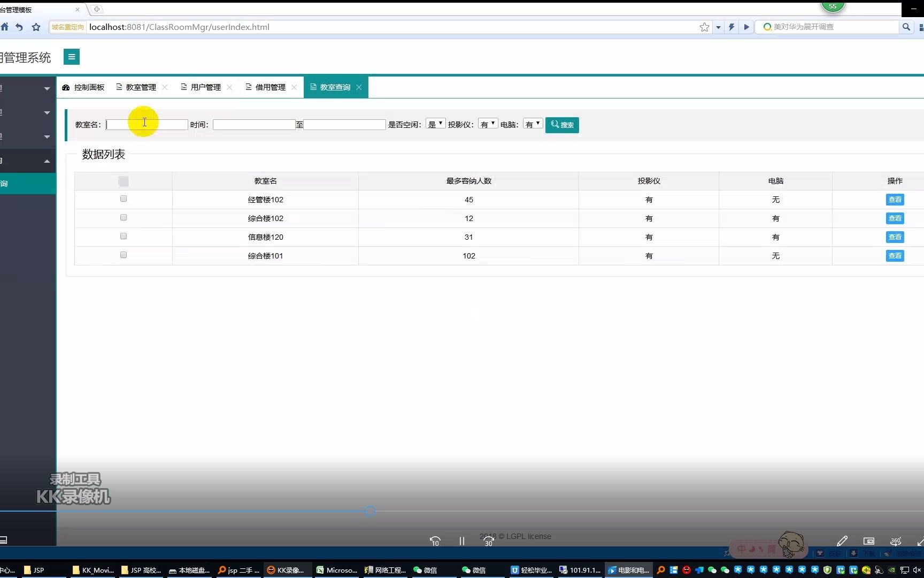Click the play arrow icon in address bar
Viewport: 924px width, 578px height.
(746, 27)
